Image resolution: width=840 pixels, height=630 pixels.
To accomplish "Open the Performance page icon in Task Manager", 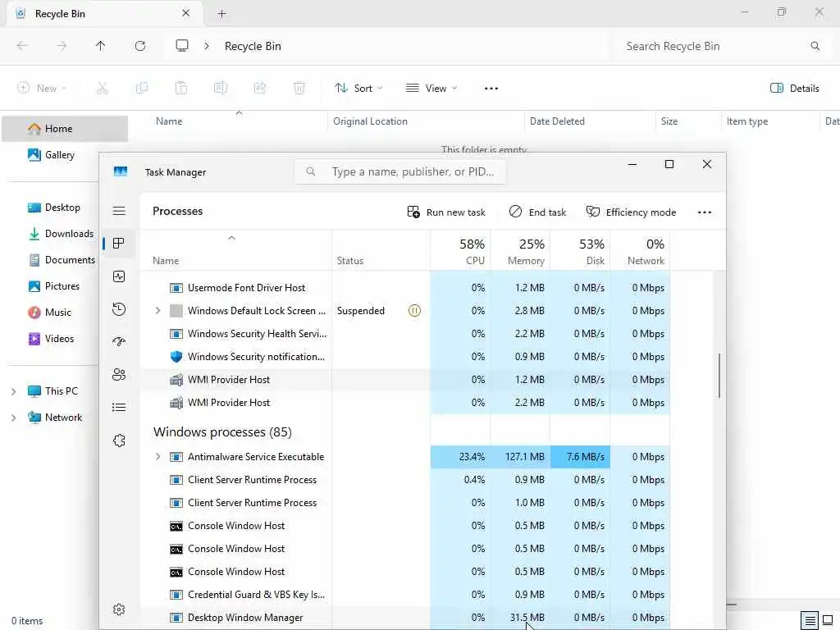I will coord(119,276).
